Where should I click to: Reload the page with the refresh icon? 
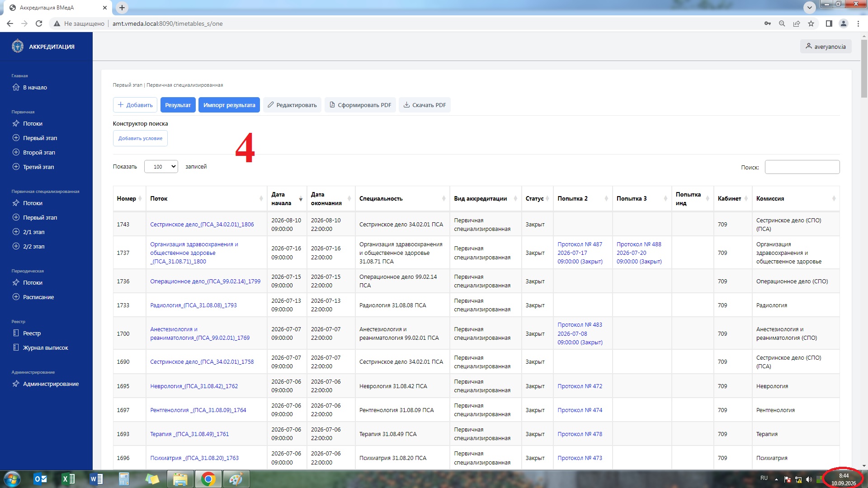pos(39,23)
